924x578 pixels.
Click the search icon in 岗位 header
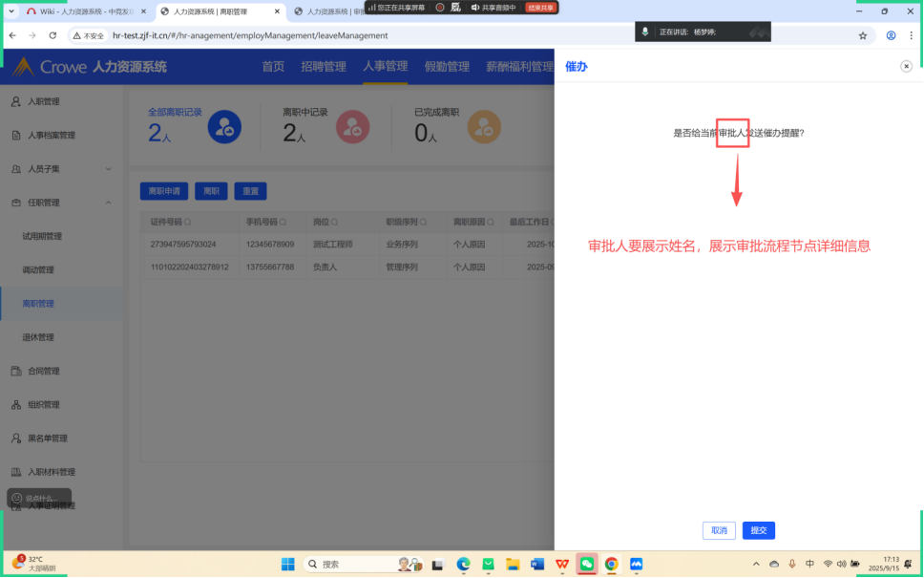[334, 223]
